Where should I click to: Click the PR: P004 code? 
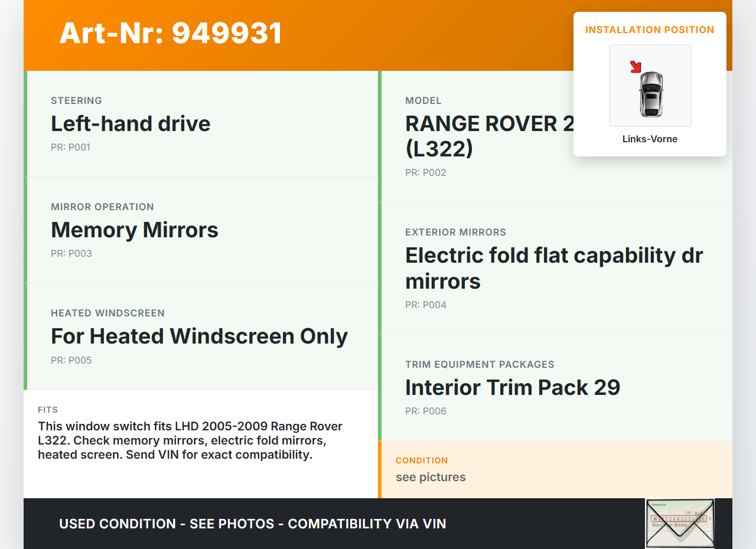425,305
